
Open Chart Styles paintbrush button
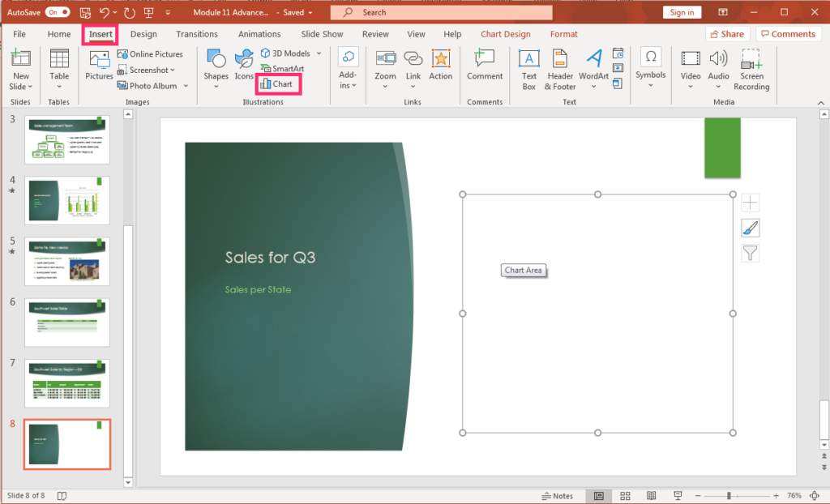(751, 229)
